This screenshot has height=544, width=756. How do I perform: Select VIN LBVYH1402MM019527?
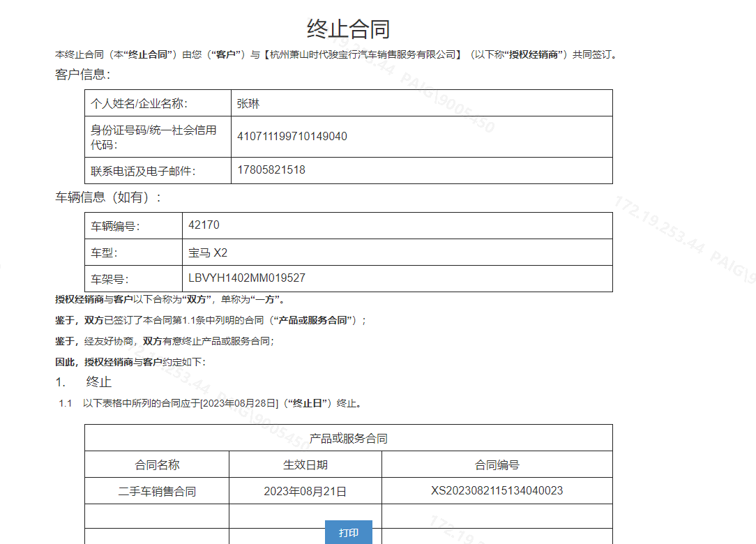pyautogui.click(x=246, y=278)
